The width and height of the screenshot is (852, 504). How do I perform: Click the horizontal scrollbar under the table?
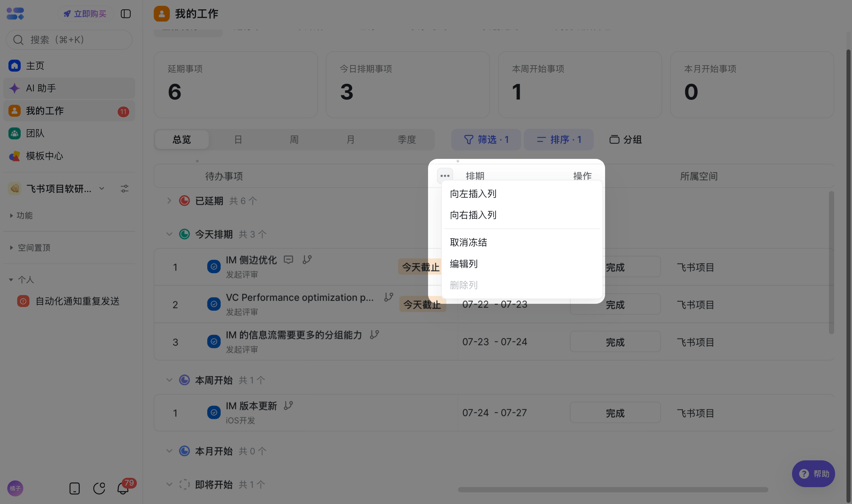click(613, 489)
